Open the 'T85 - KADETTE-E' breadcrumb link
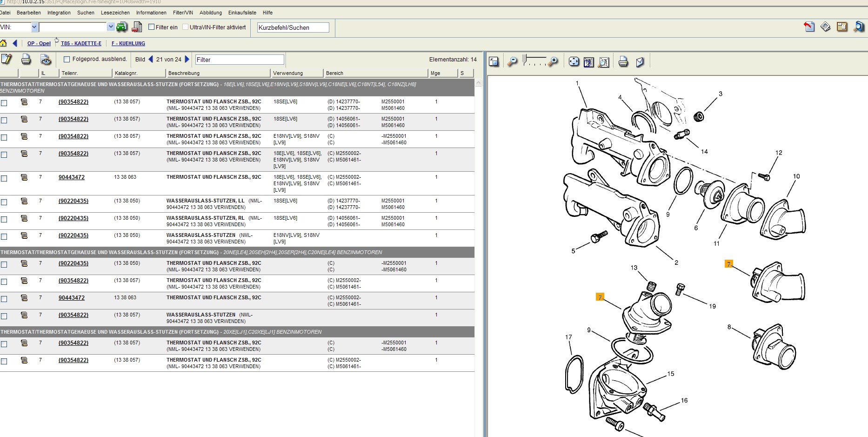 pos(81,43)
